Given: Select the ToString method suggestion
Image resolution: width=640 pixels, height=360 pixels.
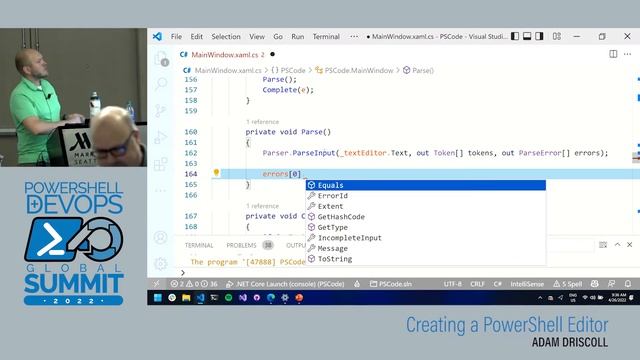Looking at the screenshot, I should (426, 259).
